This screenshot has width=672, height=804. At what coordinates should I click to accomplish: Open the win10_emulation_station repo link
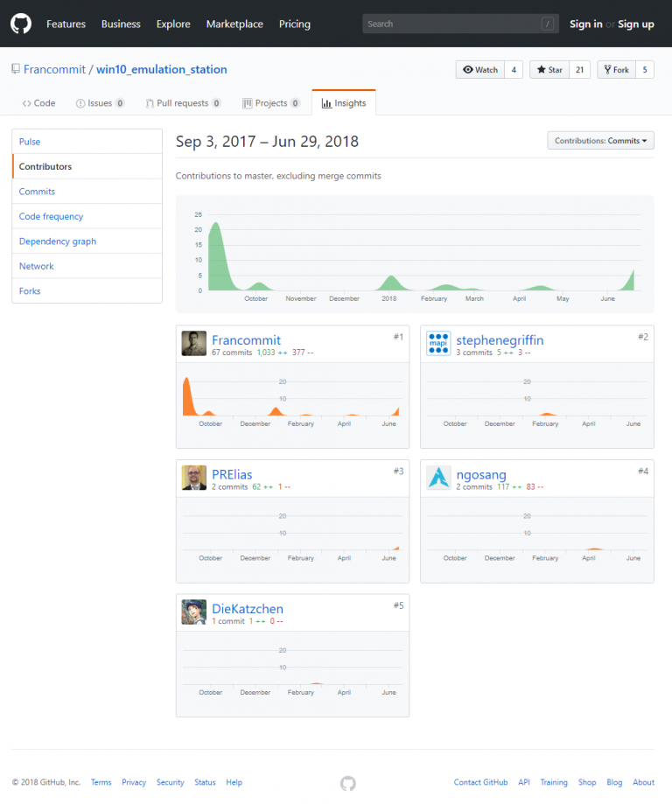coord(162,69)
